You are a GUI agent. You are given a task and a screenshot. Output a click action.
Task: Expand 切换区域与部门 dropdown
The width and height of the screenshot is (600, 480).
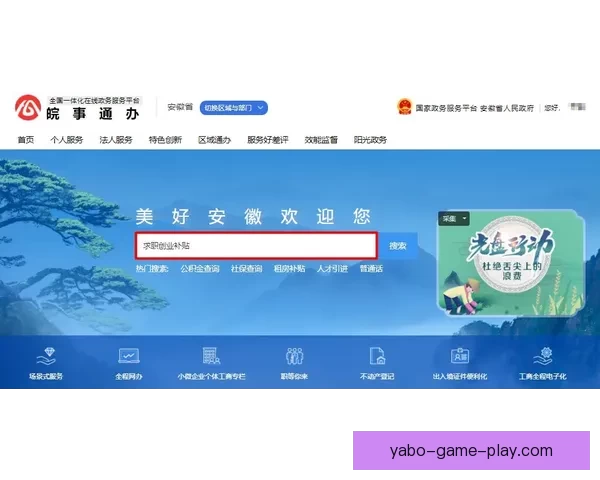click(x=233, y=108)
